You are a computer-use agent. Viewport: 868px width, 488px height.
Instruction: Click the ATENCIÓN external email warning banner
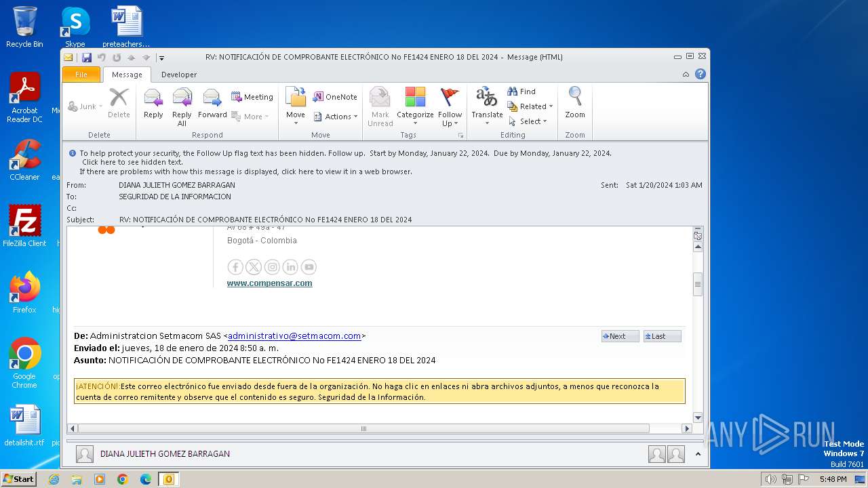point(379,391)
